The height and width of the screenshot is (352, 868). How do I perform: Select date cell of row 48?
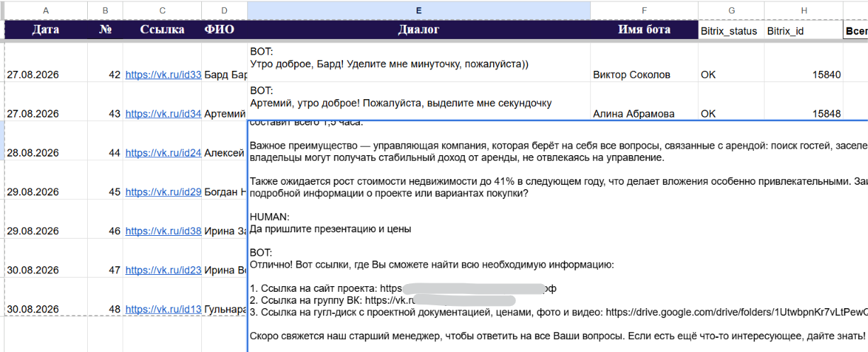(x=46, y=297)
